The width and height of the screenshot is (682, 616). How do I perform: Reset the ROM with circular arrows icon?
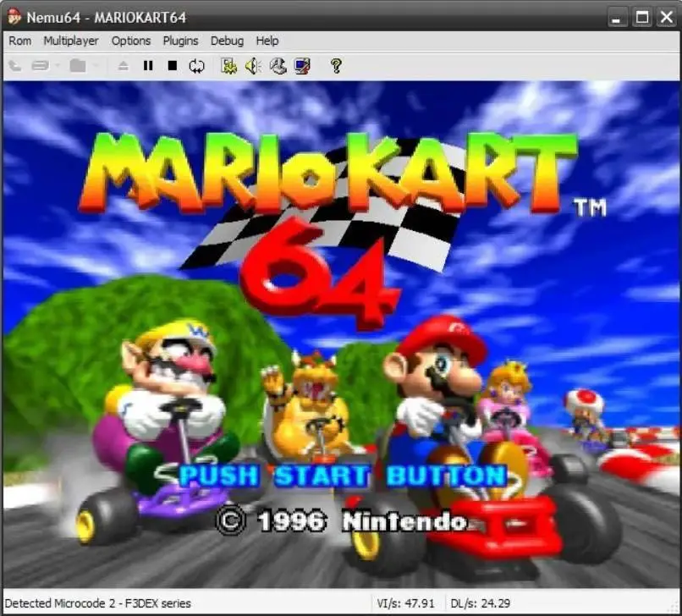coord(196,66)
